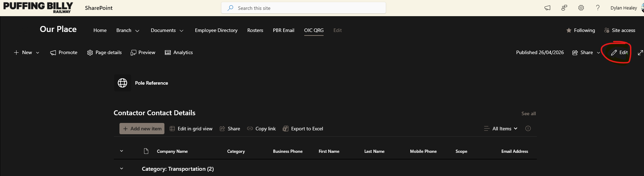Screen dimensions: 644x176
Task: Click the Search this site field
Action: tap(304, 8)
